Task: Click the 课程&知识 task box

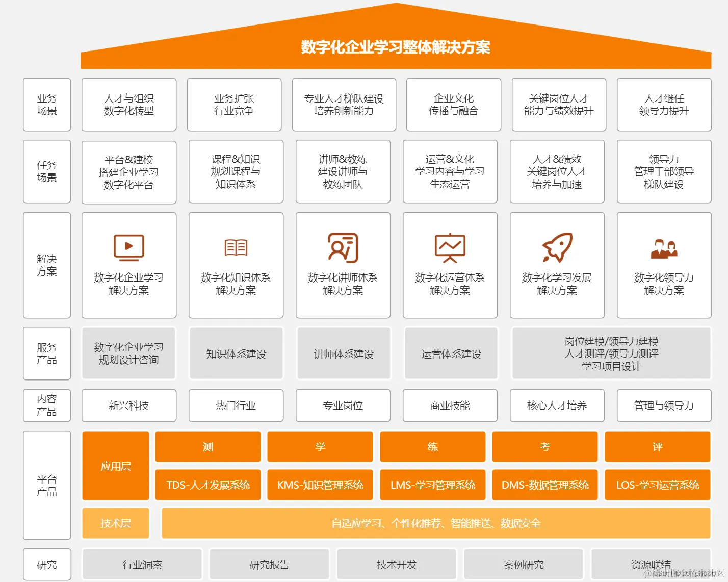Action: click(236, 171)
